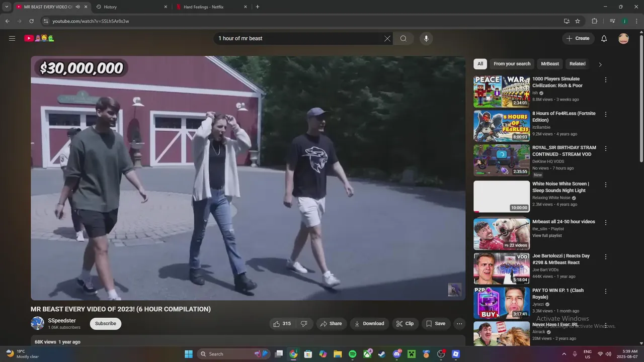Dislike the video with thumbs down

(304, 324)
